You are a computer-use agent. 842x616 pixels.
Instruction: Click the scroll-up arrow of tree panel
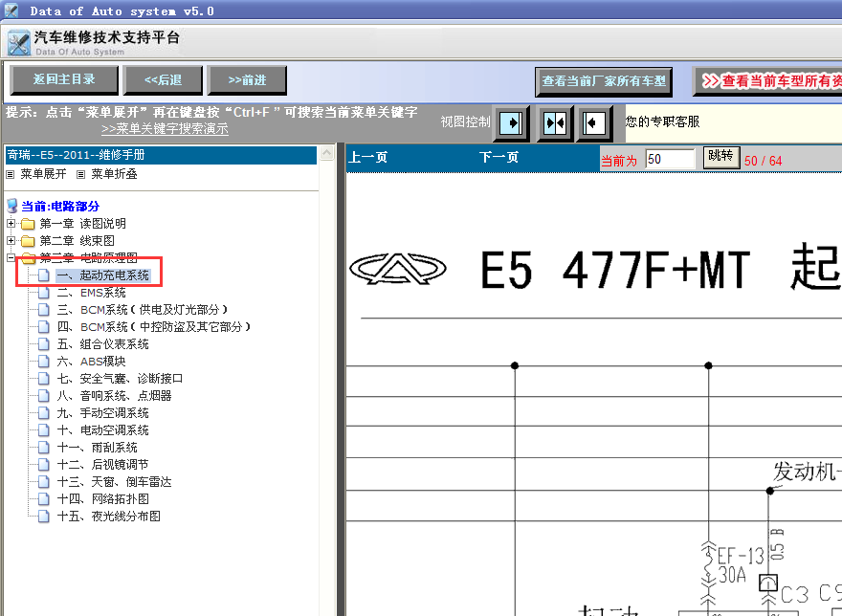326,153
